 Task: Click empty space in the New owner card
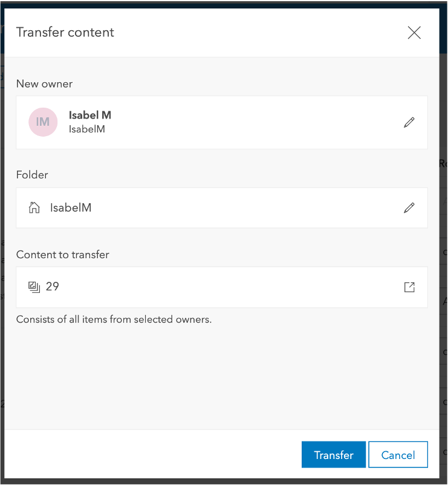pos(254,122)
